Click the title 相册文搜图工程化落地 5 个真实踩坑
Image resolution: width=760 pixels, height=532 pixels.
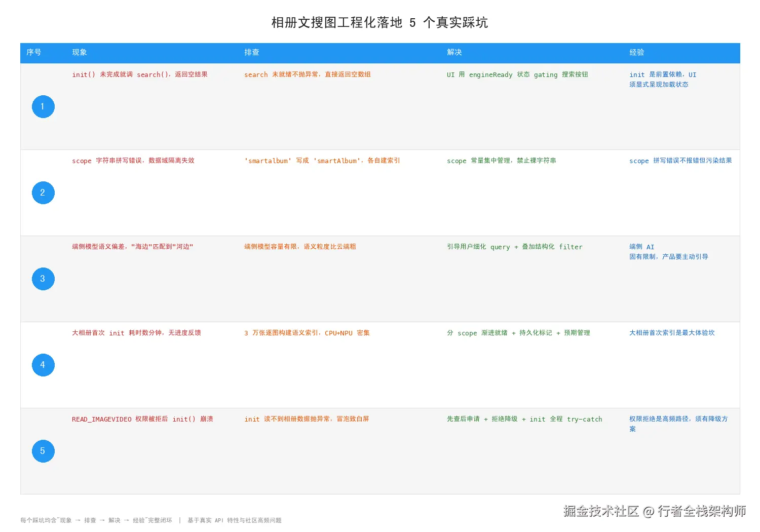[379, 22]
